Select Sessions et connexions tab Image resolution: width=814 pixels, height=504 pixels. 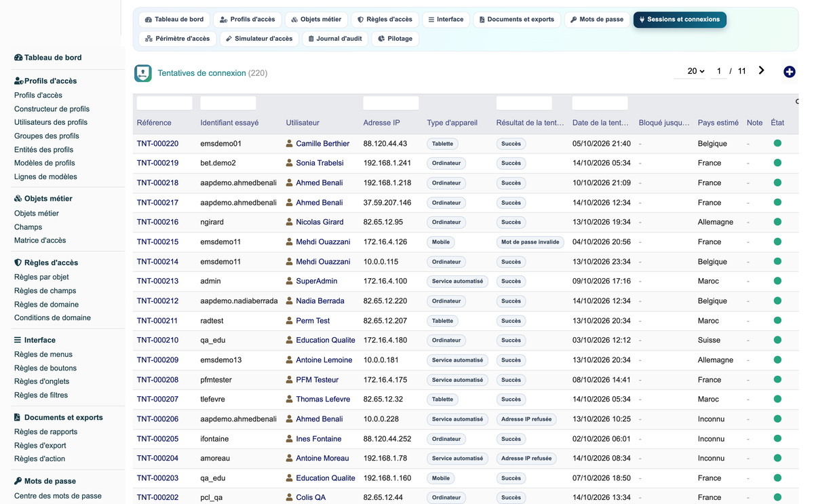680,20
